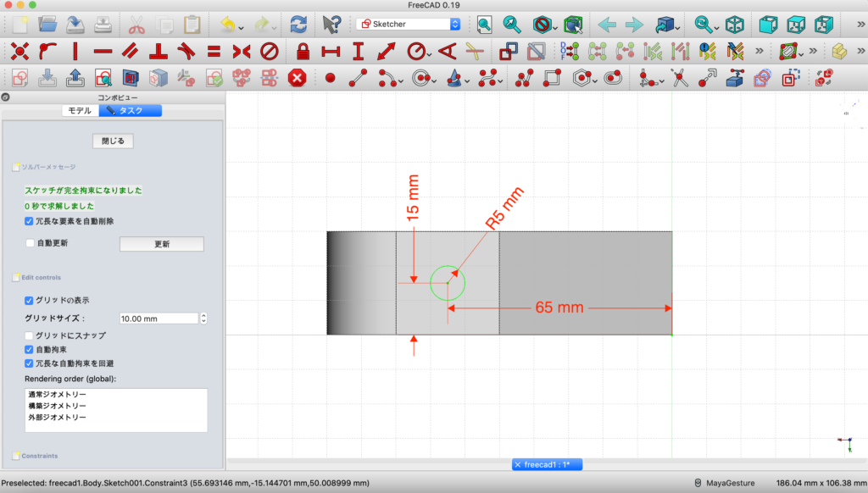The height and width of the screenshot is (493, 868).
Task: Open the redo history dropdown arrow
Action: pyautogui.click(x=274, y=28)
